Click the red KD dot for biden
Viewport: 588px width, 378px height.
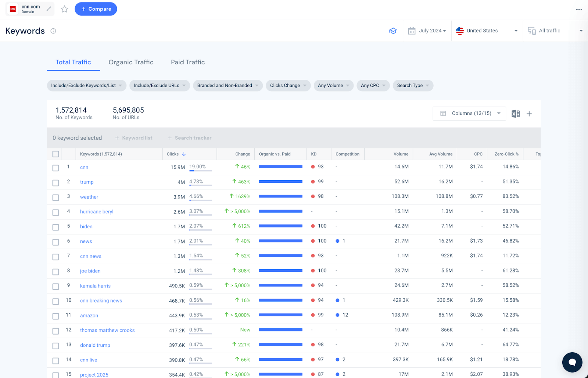point(313,226)
